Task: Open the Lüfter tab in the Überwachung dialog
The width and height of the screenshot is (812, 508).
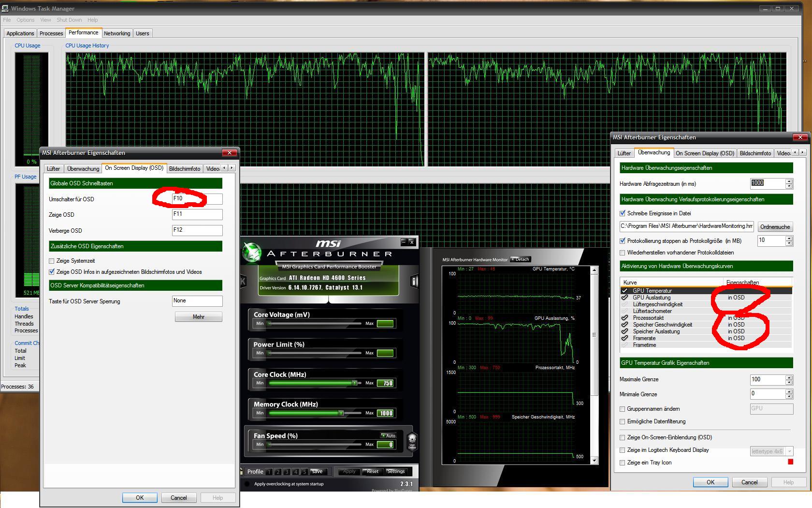Action: pos(624,153)
